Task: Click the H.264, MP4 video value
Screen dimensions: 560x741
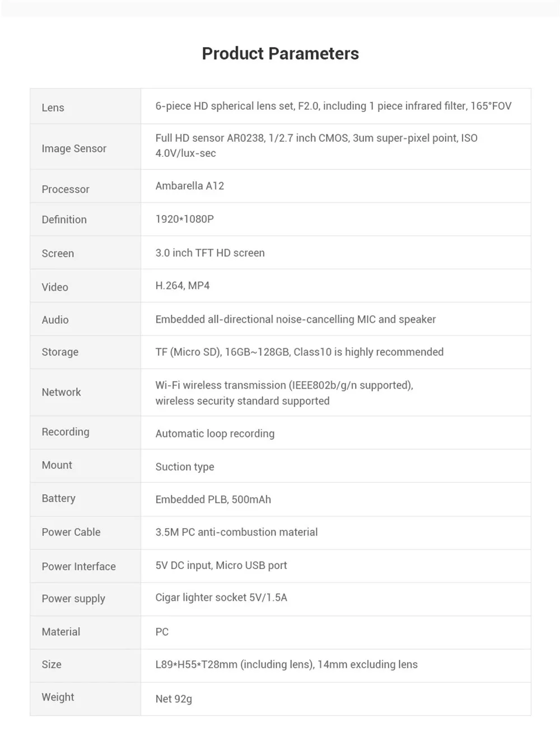Action: coord(182,286)
